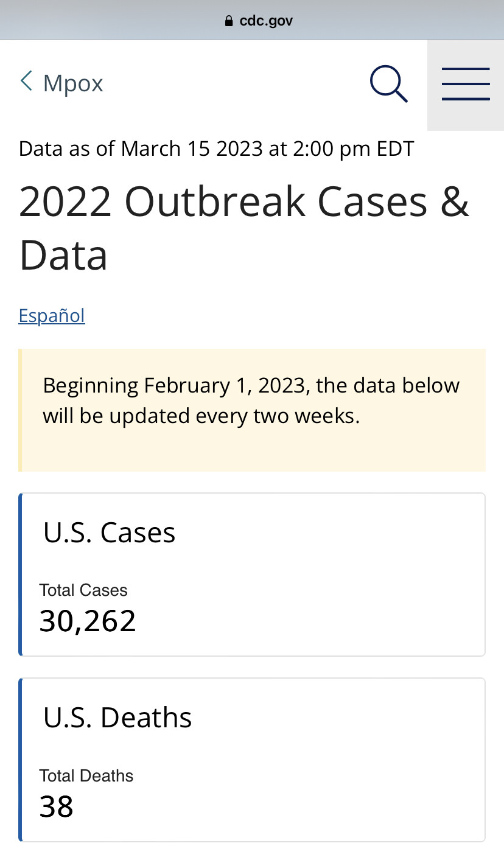Screen dimensions: 504x860
Task: Click the data as of March 15 text
Action: pyautogui.click(x=217, y=149)
